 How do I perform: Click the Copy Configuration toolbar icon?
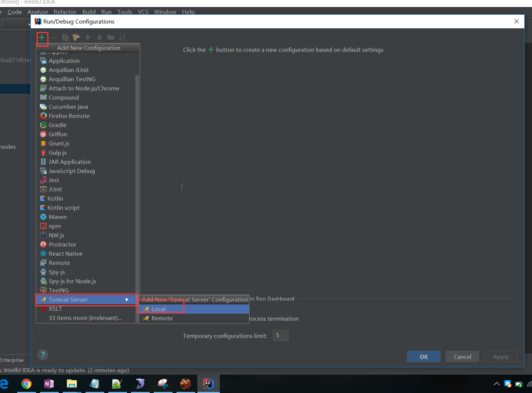coord(65,37)
